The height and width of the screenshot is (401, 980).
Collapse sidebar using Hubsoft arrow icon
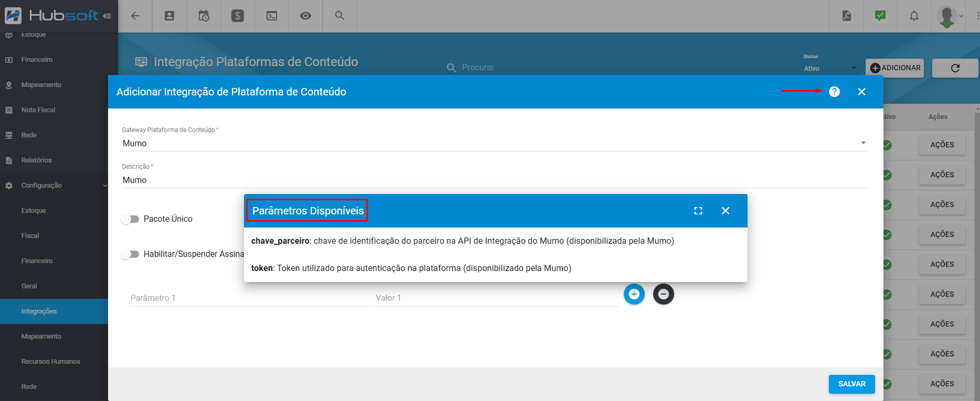pyautogui.click(x=107, y=16)
